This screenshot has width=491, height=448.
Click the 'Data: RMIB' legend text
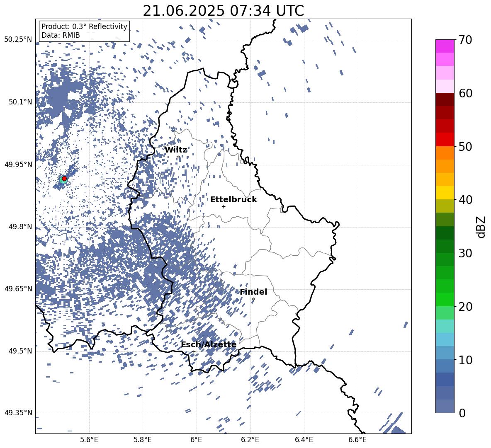[x=61, y=35]
